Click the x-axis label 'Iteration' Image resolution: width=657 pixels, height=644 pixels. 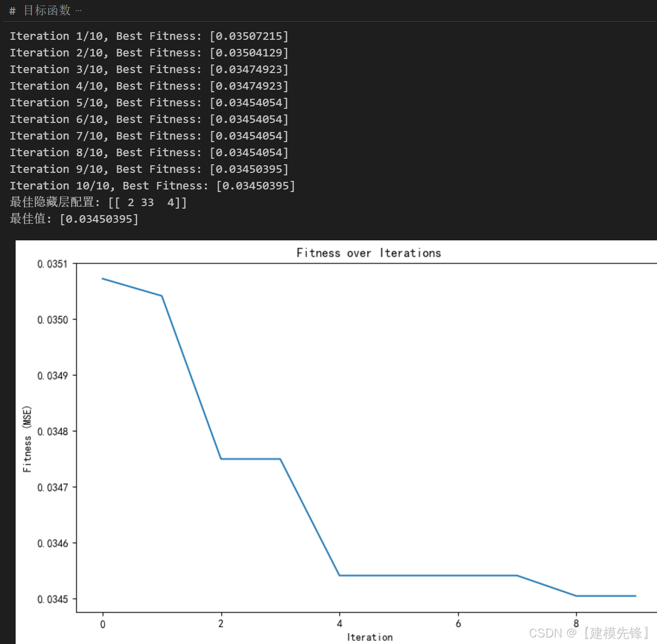coord(370,637)
